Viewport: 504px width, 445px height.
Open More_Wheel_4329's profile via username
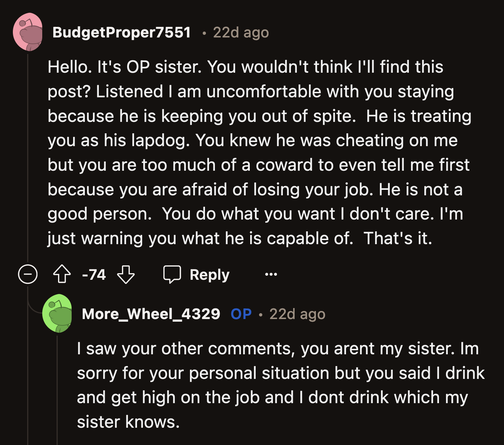[x=151, y=314]
